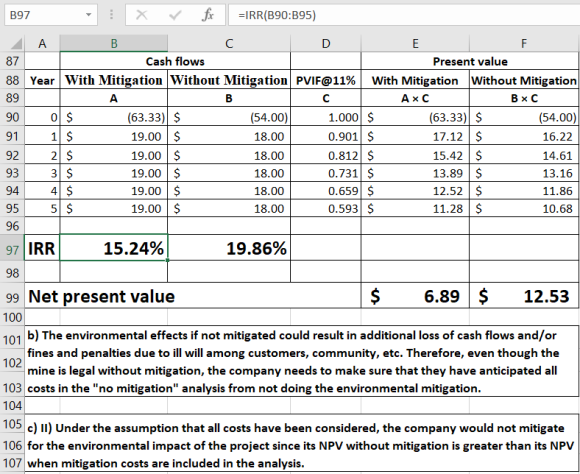Select row 87 header

[12, 61]
